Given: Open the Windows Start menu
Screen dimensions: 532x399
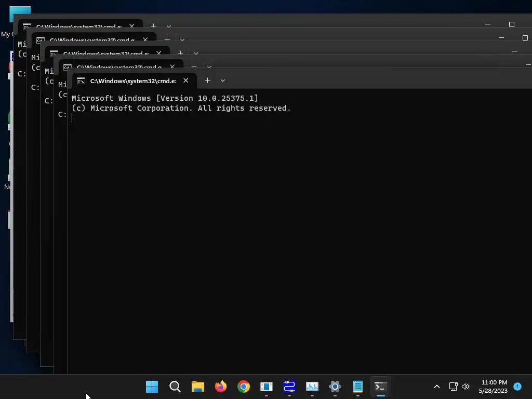Looking at the screenshot, I should pyautogui.click(x=152, y=387).
